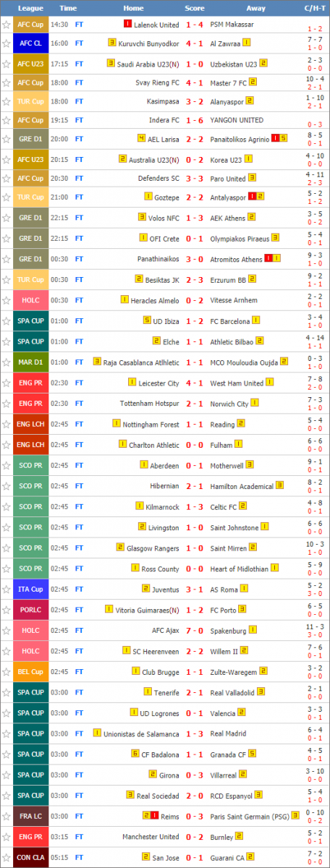Click the PORLC league badge
330x868 pixels.
pos(31,610)
